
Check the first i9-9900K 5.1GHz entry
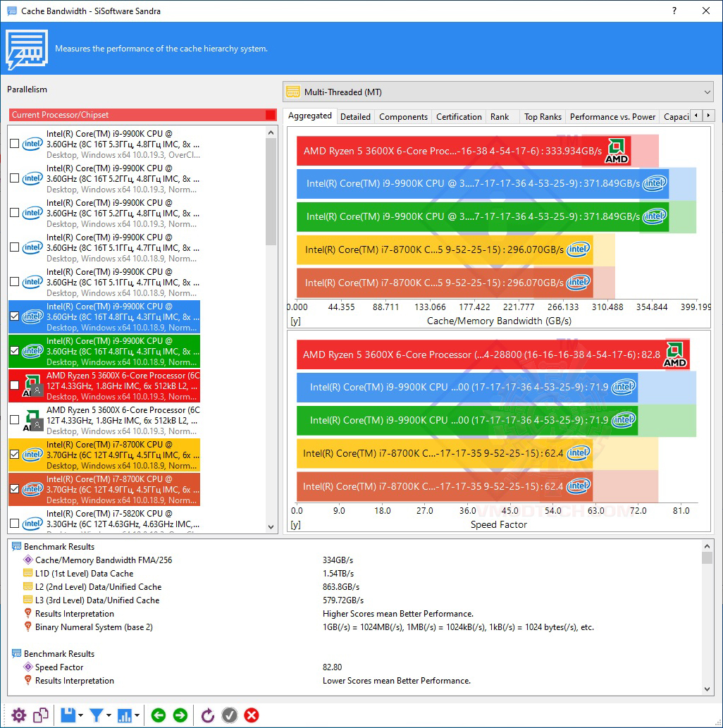(x=14, y=247)
